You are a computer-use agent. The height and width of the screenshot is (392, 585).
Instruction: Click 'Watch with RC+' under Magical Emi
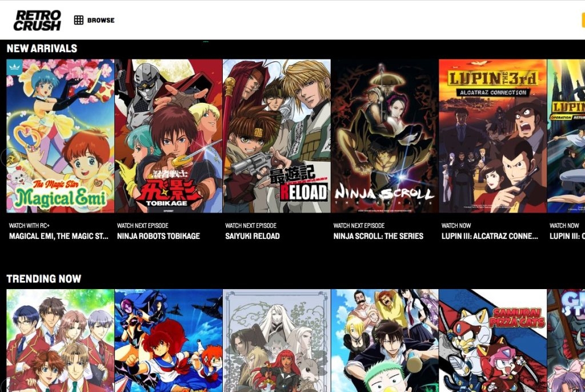pos(29,226)
